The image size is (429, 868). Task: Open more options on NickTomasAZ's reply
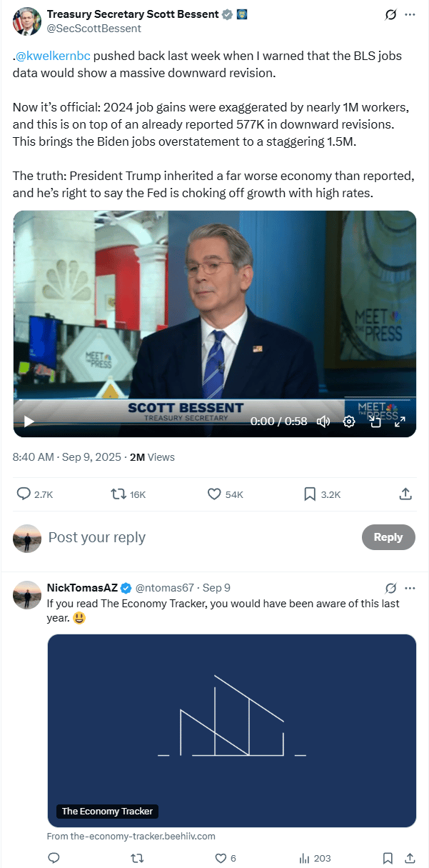[x=410, y=589]
